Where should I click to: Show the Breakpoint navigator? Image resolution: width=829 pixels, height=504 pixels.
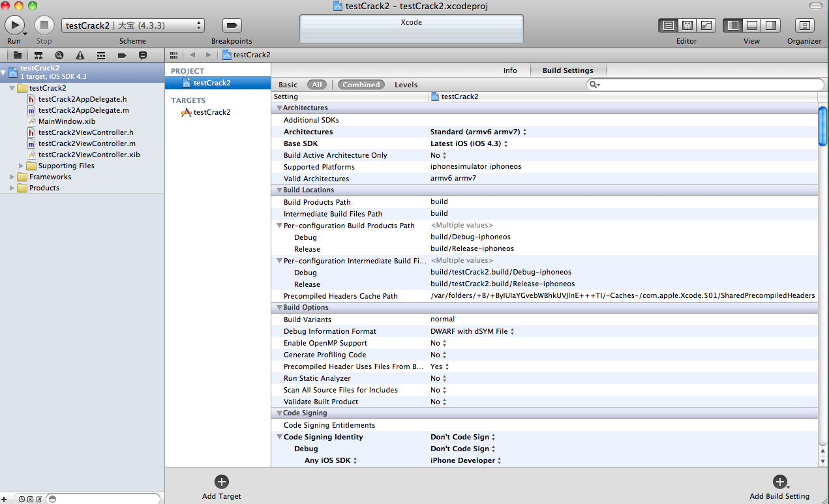[122, 55]
